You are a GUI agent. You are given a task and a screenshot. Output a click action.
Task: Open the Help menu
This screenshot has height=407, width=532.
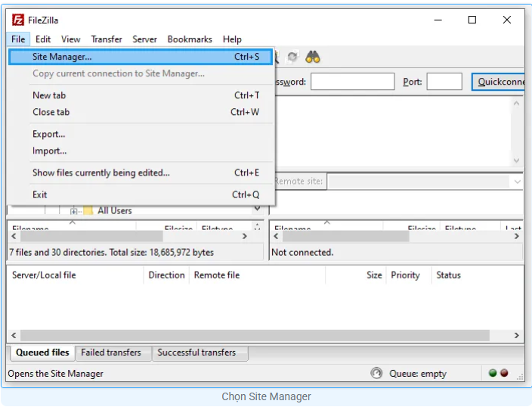pyautogui.click(x=232, y=39)
